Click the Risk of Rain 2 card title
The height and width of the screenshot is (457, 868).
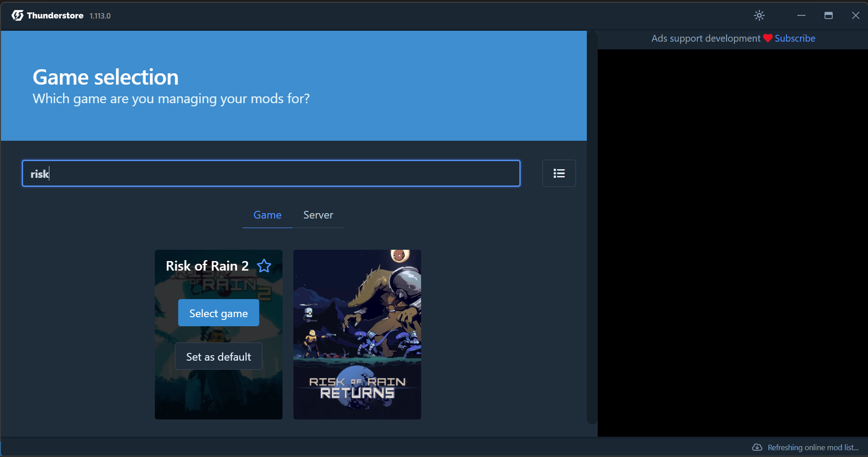207,266
